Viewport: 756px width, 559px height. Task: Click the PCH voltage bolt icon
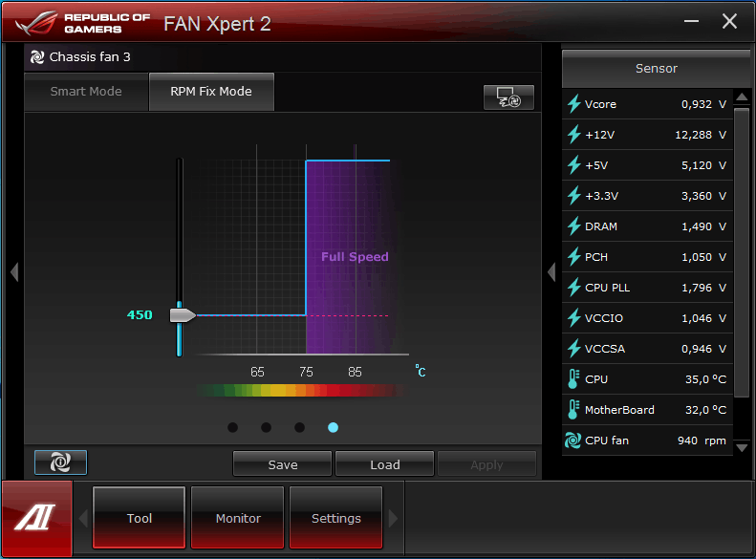573,257
